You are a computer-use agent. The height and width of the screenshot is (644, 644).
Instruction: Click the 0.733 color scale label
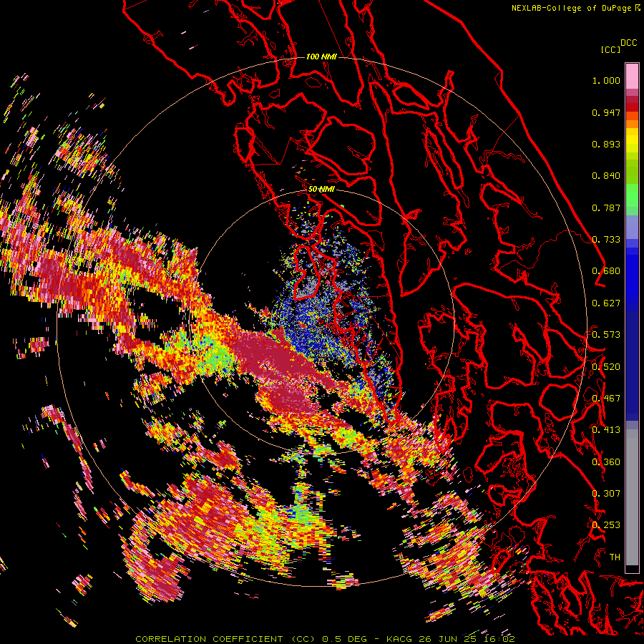606,240
